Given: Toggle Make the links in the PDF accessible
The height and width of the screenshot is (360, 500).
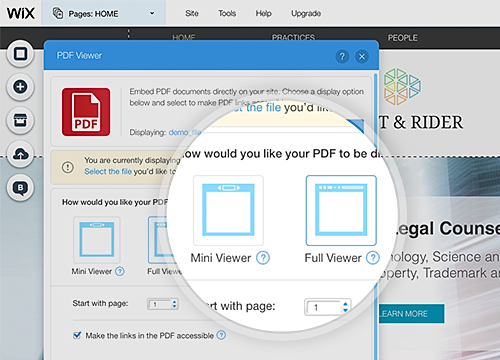Looking at the screenshot, I should point(77,335).
